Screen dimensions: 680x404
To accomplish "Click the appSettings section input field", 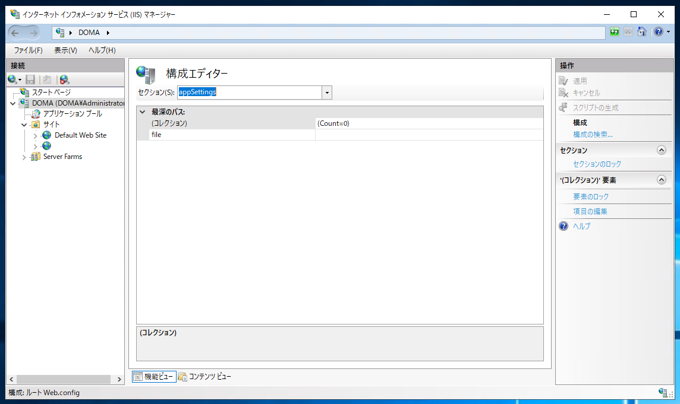I will click(249, 92).
